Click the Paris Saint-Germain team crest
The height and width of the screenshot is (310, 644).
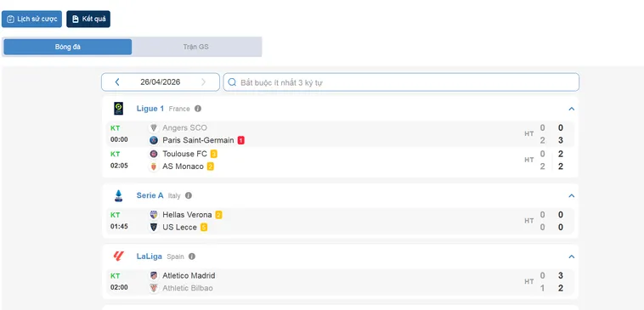click(x=154, y=140)
